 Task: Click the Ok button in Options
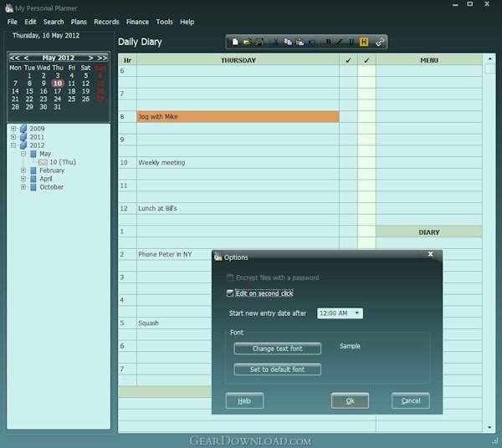(350, 401)
